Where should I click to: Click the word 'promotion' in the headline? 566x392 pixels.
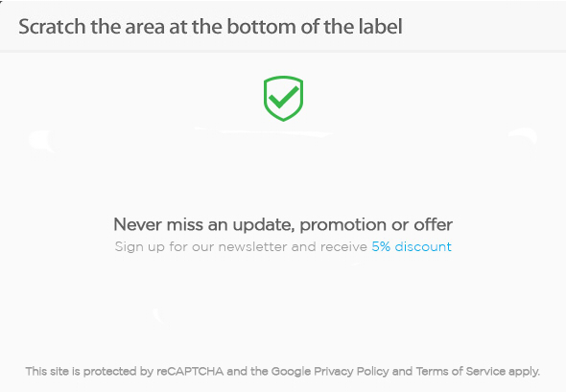tap(343, 225)
